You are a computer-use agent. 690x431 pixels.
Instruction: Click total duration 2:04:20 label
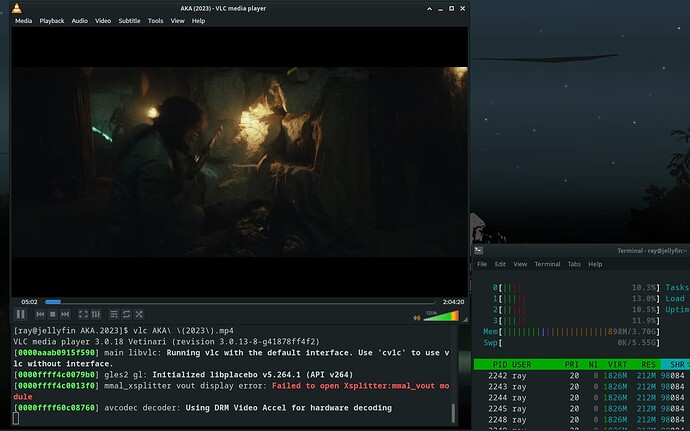pos(453,302)
